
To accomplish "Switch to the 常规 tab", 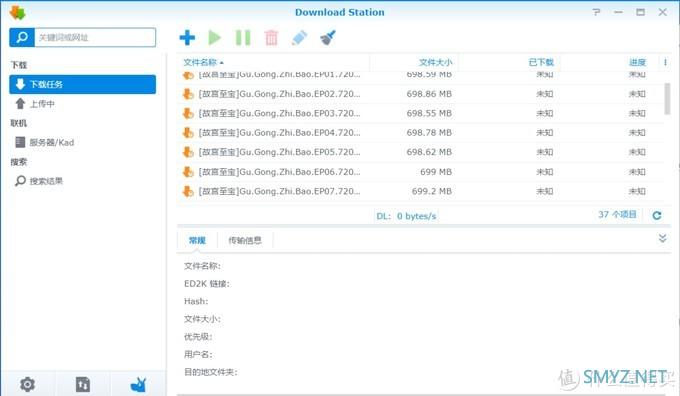I will pyautogui.click(x=197, y=240).
